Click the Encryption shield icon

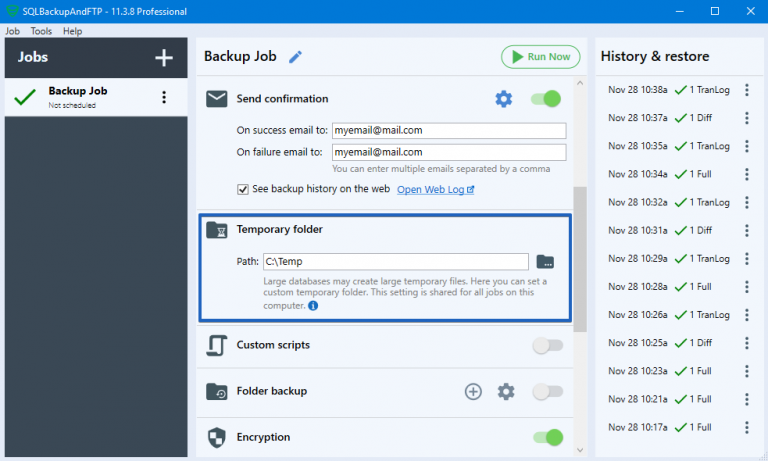click(x=217, y=437)
